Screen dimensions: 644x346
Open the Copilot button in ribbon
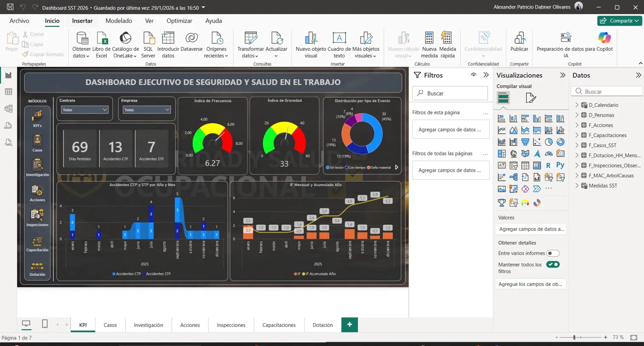605,42
